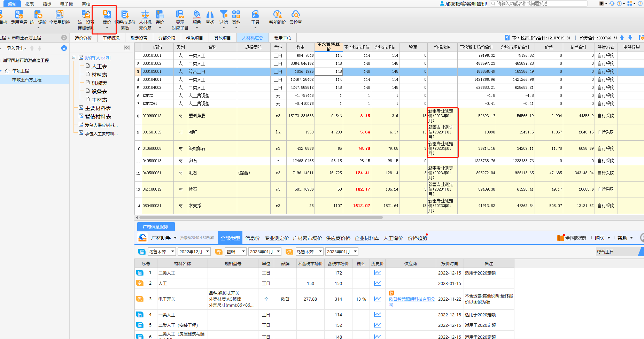Click 加密锁实名制管理 user icon
The height and width of the screenshot is (339, 644).
[442, 3]
